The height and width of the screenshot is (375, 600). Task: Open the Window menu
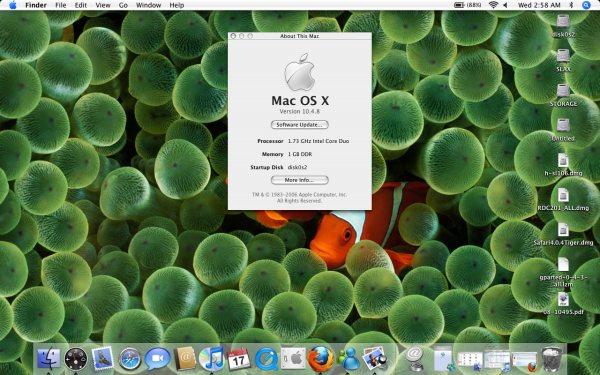pyautogui.click(x=148, y=5)
